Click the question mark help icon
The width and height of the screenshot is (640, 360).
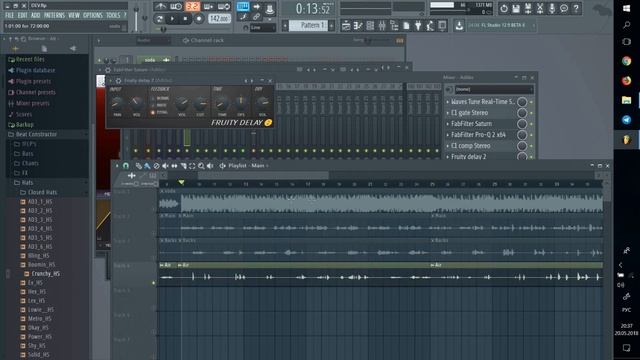[576, 8]
